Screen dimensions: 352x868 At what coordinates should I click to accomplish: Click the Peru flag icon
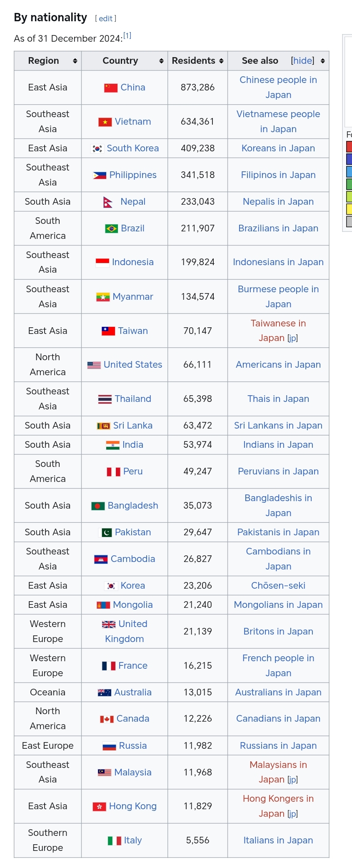pyautogui.click(x=113, y=472)
